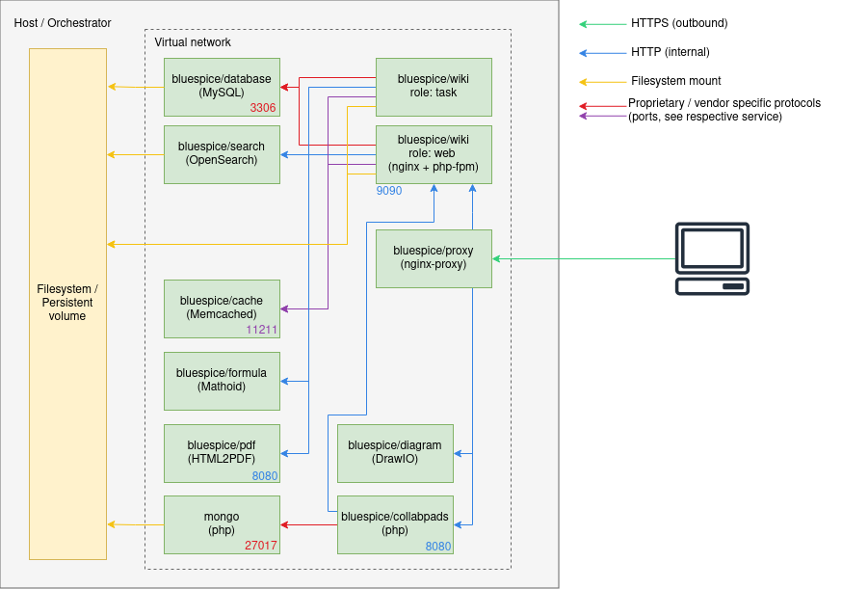The height and width of the screenshot is (589, 868).
Task: Click the "HTTPS (outbound)" legend text
Action: pyautogui.click(x=679, y=23)
